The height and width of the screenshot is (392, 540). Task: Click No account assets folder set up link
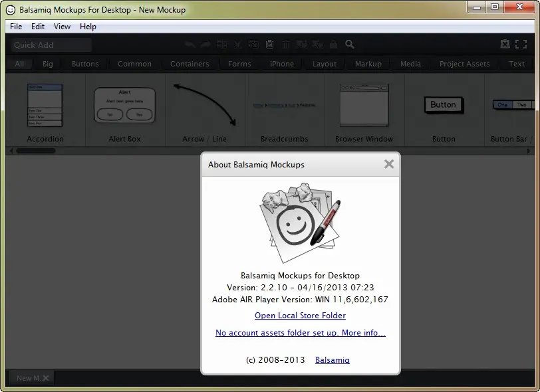[x=301, y=332]
